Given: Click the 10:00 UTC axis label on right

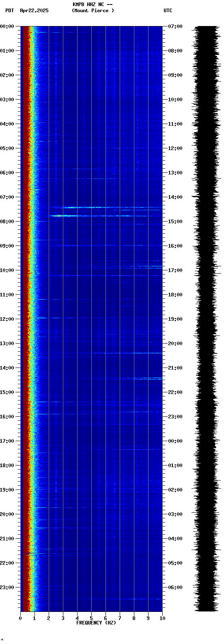Looking at the screenshot, I should 175,100.
